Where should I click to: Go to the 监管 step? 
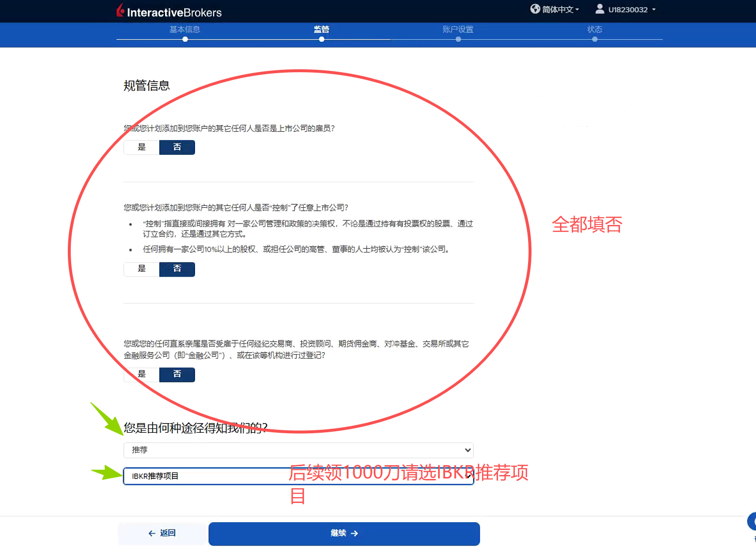coord(321,30)
